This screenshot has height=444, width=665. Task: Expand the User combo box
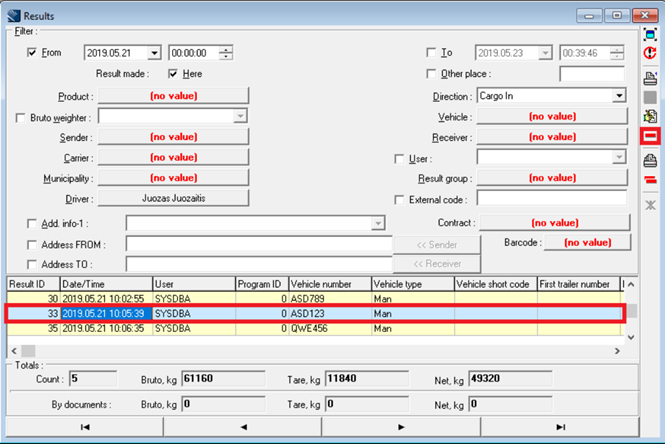click(x=619, y=157)
